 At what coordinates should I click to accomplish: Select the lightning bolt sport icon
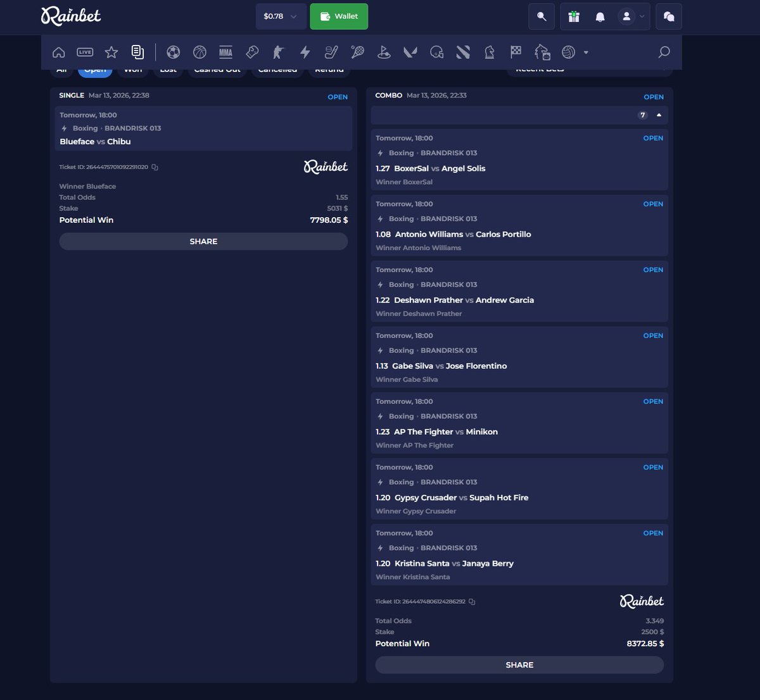click(305, 53)
